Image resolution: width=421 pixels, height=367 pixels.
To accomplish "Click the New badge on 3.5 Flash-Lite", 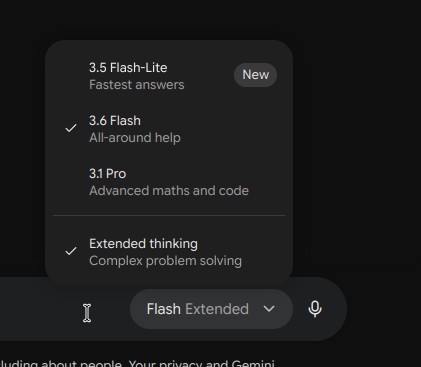I will [x=255, y=75].
